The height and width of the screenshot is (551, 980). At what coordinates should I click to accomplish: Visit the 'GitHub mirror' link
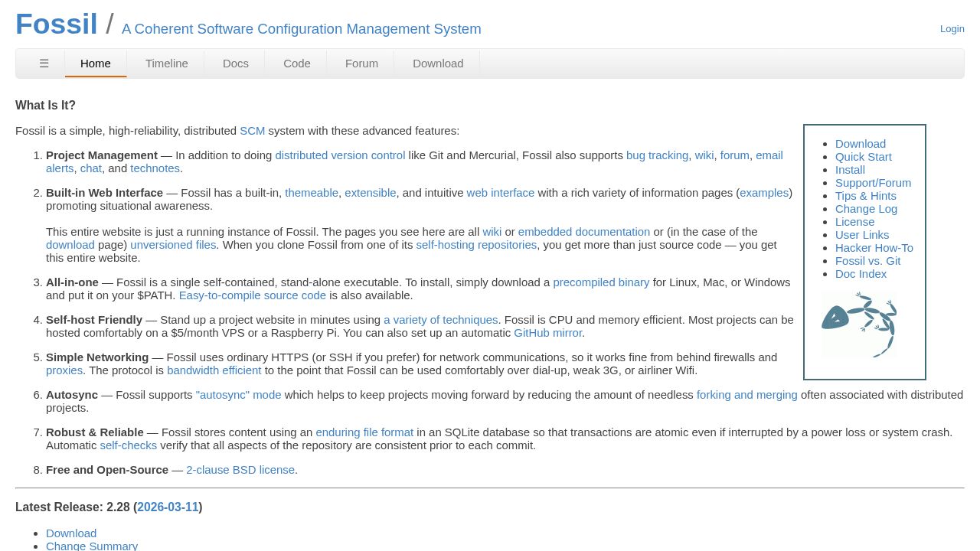pos(548,333)
